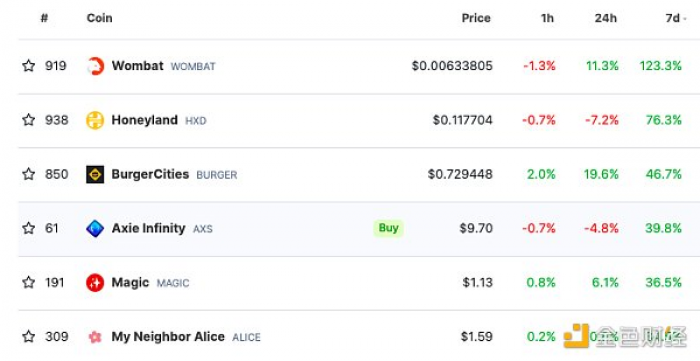The width and height of the screenshot is (700, 361).
Task: Star BurgerCities to add to watchlist
Action: 29,174
